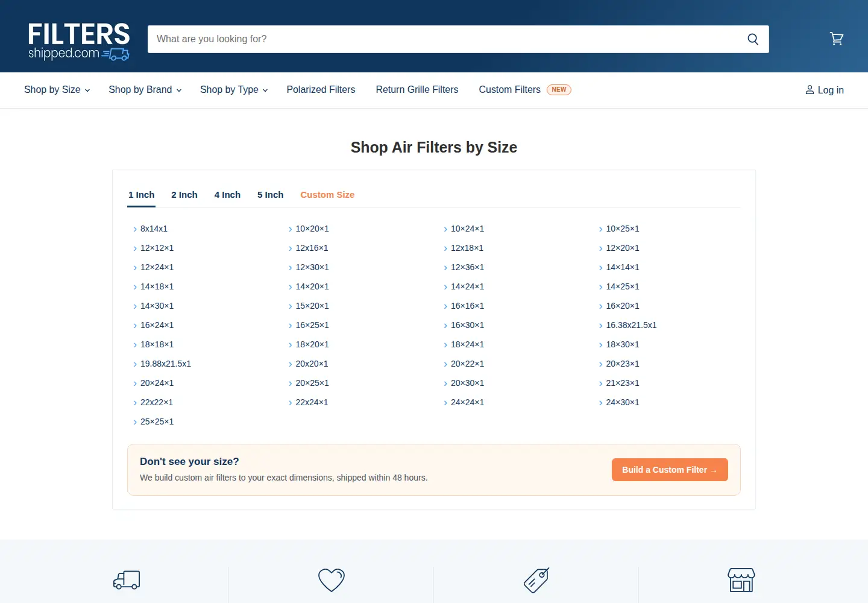
Task: Click the Shop Air Filters by Size heading
Action: point(434,148)
